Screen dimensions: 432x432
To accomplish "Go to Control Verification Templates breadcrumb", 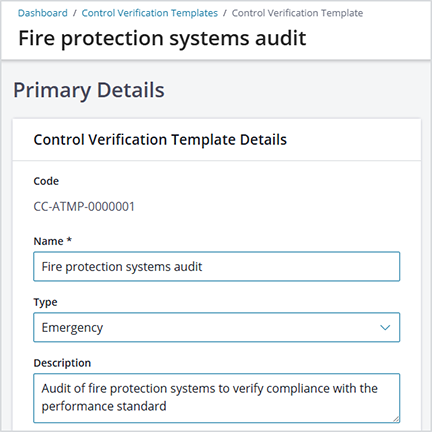I will pyautogui.click(x=150, y=13).
